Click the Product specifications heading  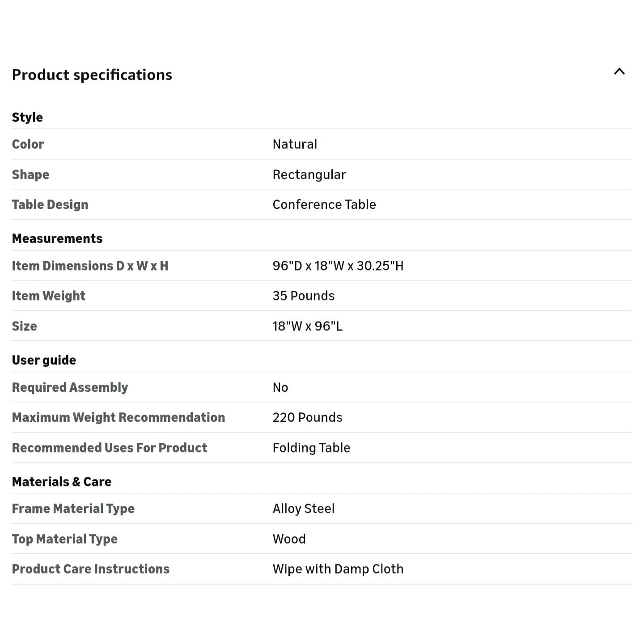tap(92, 75)
